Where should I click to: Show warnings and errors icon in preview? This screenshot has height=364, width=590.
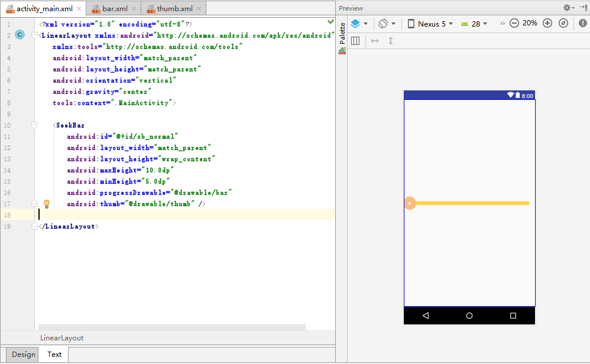(x=582, y=23)
